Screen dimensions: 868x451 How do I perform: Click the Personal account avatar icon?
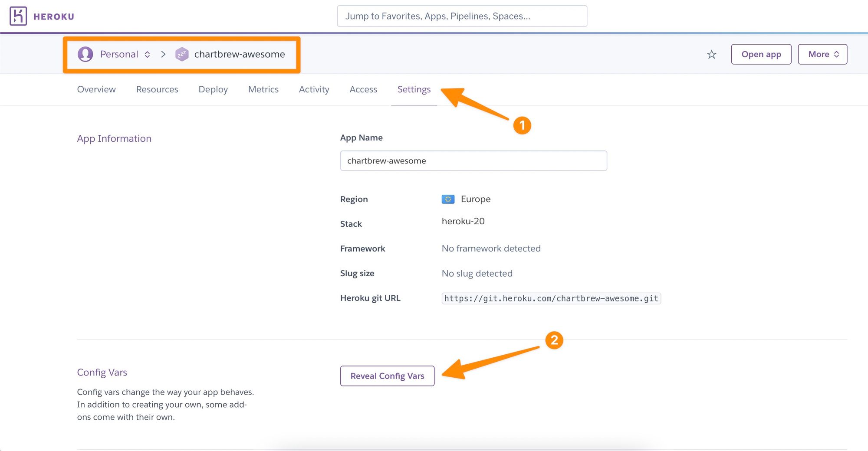coord(85,54)
